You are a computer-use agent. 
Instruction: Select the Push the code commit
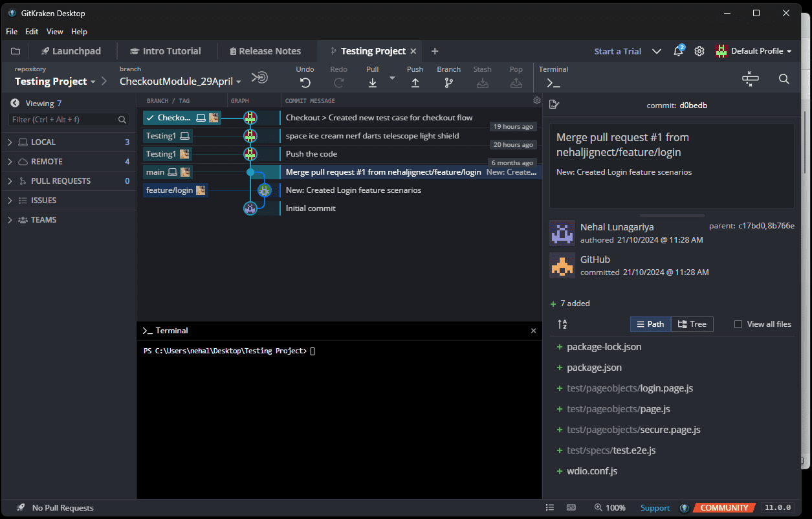point(312,154)
